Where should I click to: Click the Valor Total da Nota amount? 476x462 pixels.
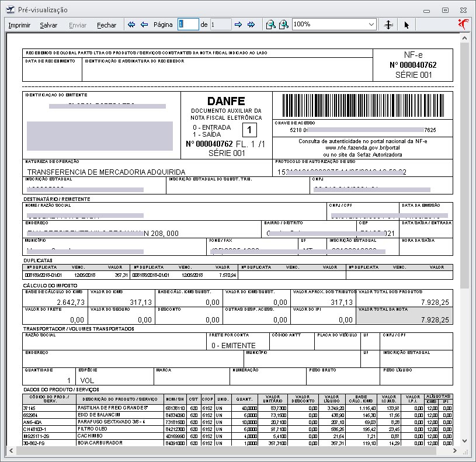pos(435,319)
